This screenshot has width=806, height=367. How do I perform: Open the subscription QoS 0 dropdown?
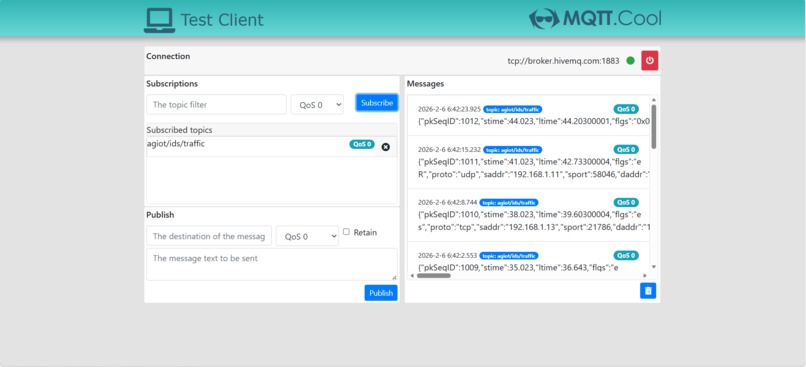pyautogui.click(x=317, y=104)
